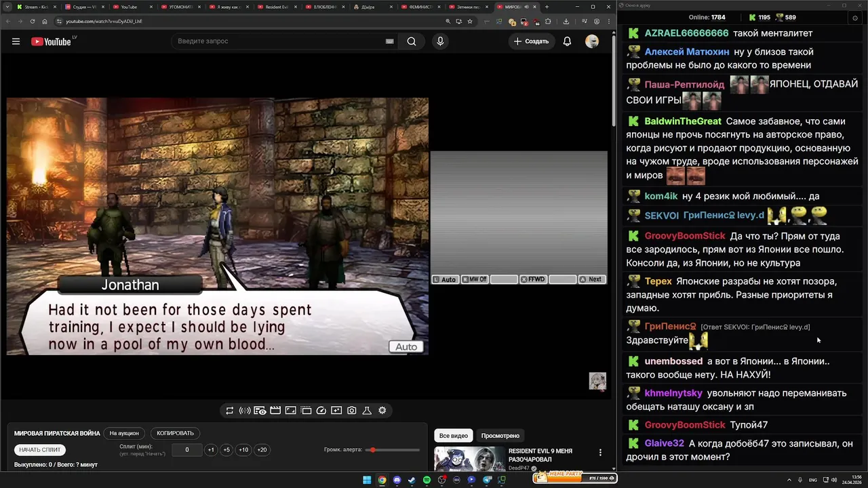Screen dimensions: 868x488
Task: Open the RESIDENT EVIL 9 video thumbnail
Action: click(x=470, y=459)
